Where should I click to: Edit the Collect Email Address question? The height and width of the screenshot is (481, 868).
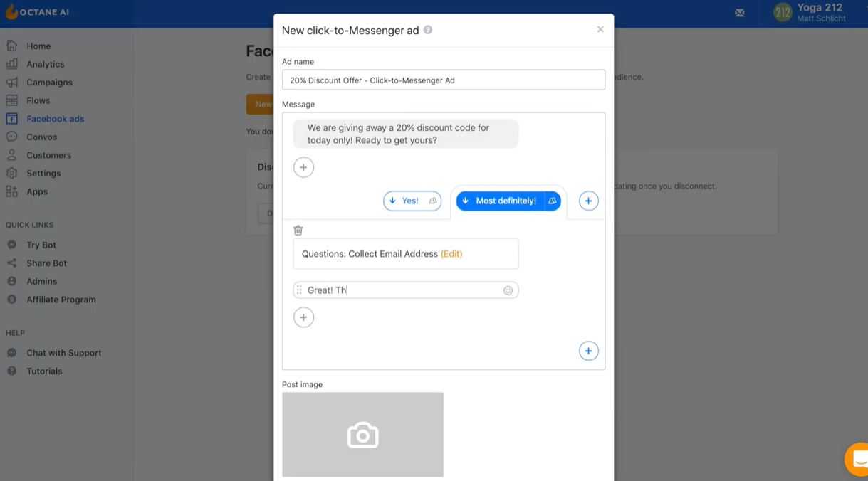tap(451, 253)
